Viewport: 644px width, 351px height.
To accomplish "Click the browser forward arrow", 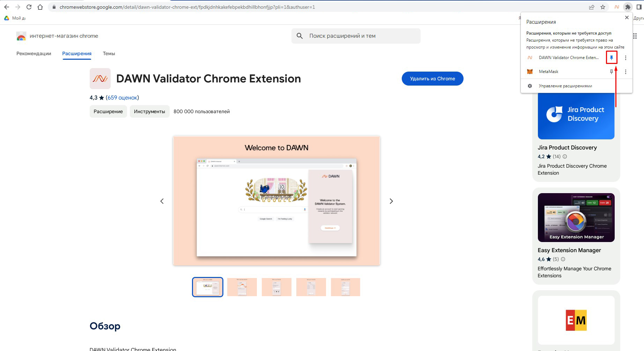I will pos(18,7).
